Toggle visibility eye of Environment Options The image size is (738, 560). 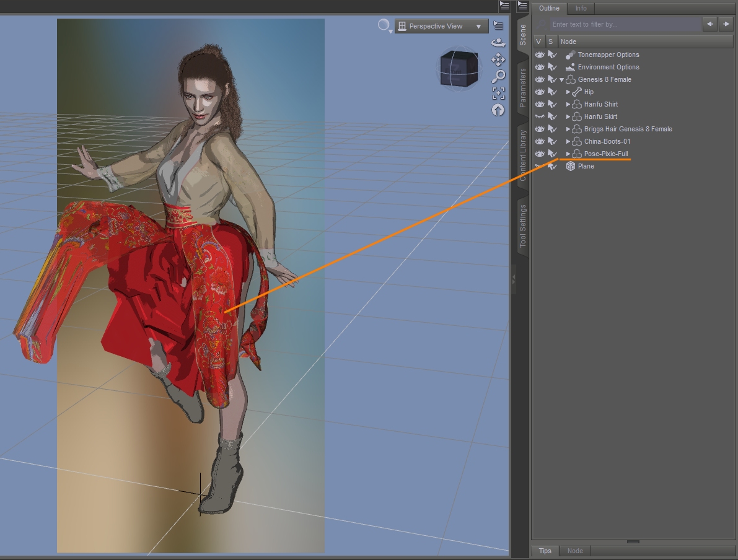pyautogui.click(x=539, y=68)
